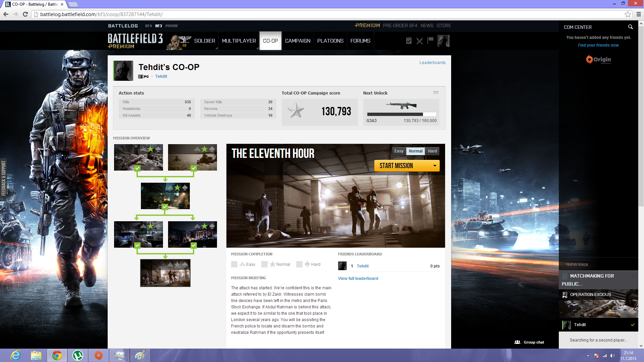Viewport: 644px width, 362px height.
Task: Click the campaign score star icon
Action: click(296, 111)
